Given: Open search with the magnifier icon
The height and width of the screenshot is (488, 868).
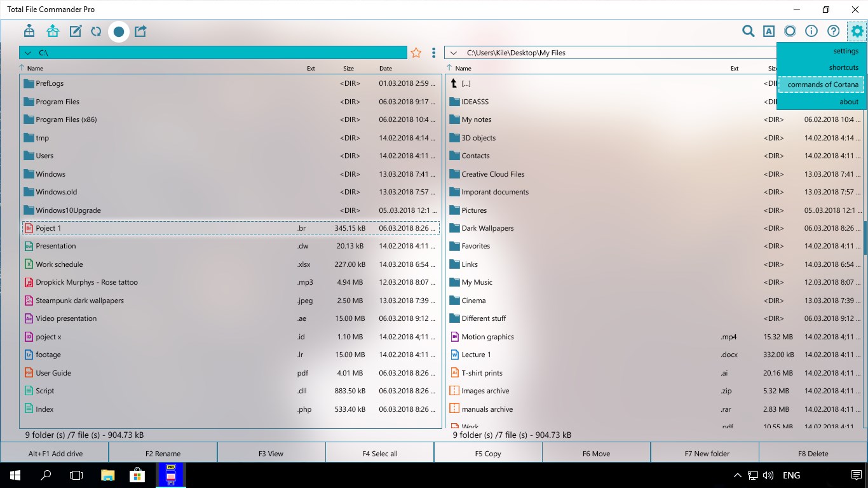Looking at the screenshot, I should click(x=749, y=31).
